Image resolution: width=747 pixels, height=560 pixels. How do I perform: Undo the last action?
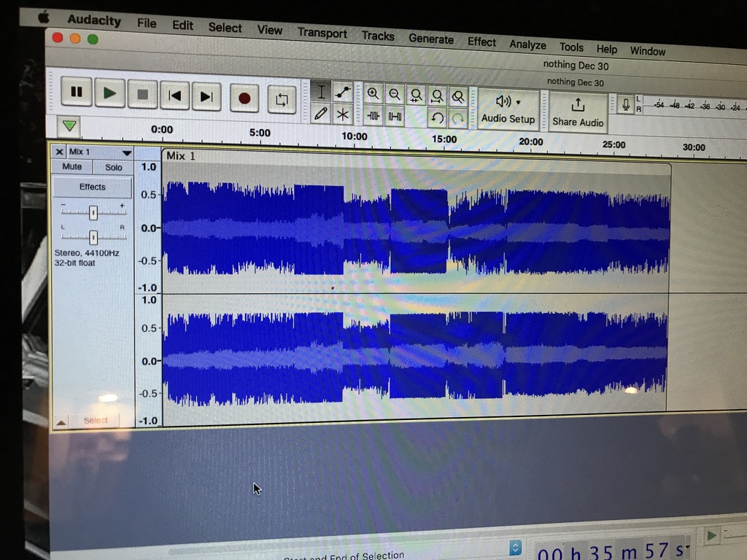click(437, 117)
